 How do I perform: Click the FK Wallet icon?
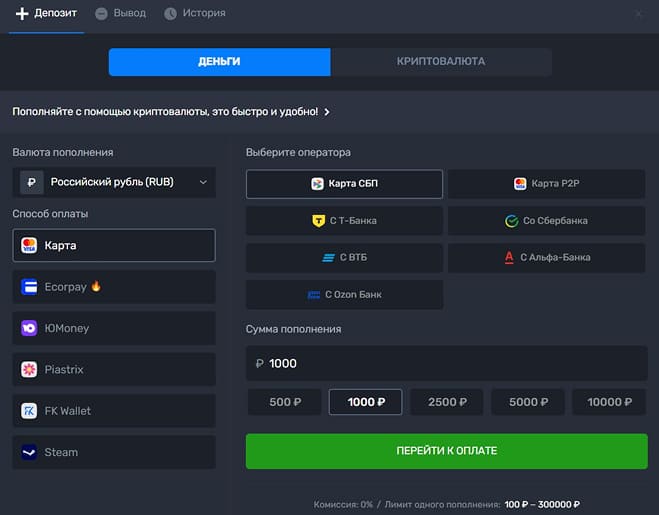point(29,411)
